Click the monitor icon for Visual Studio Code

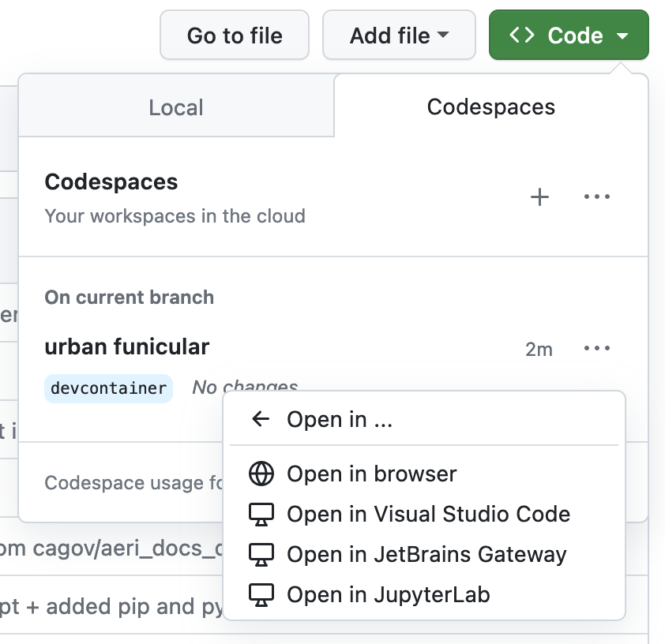tap(261, 514)
